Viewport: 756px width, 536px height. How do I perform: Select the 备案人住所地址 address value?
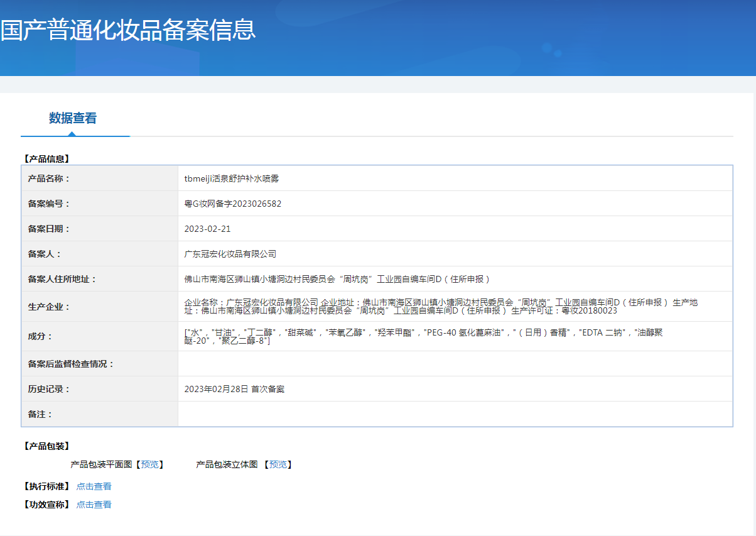(x=338, y=279)
